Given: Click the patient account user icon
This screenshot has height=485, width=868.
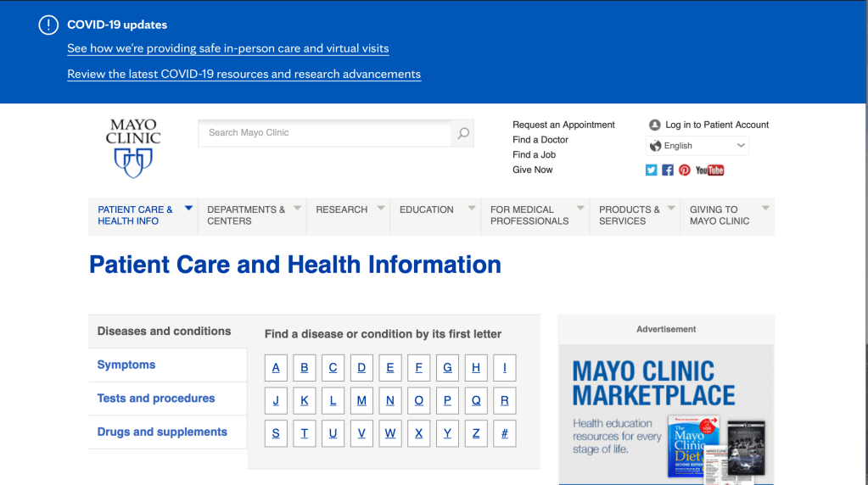Looking at the screenshot, I should click(x=654, y=125).
